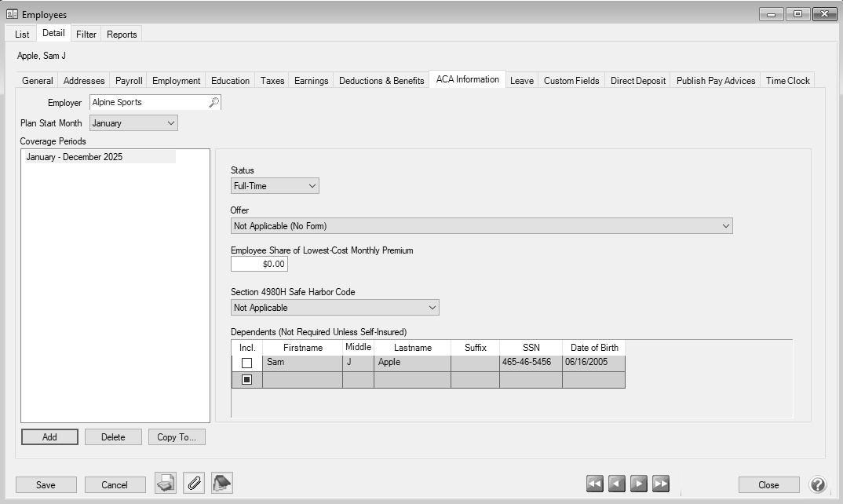Select the ACA Information tab
843x504 pixels.
click(x=468, y=79)
